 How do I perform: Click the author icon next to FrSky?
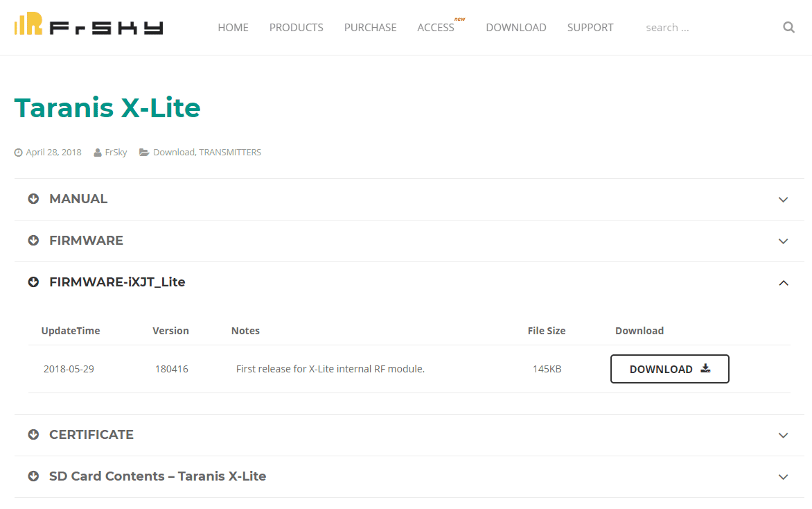[x=98, y=153]
